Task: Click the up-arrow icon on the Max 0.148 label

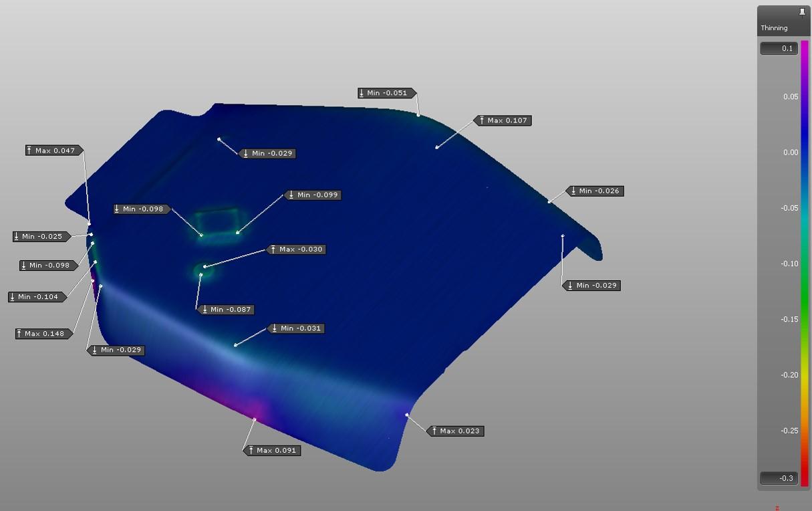Action: 19,334
